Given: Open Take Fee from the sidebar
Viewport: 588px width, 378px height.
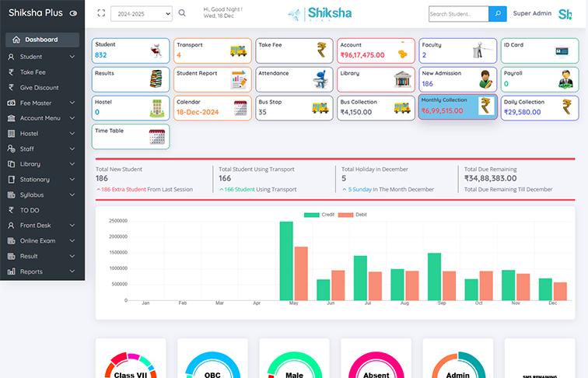Looking at the screenshot, I should click(33, 72).
